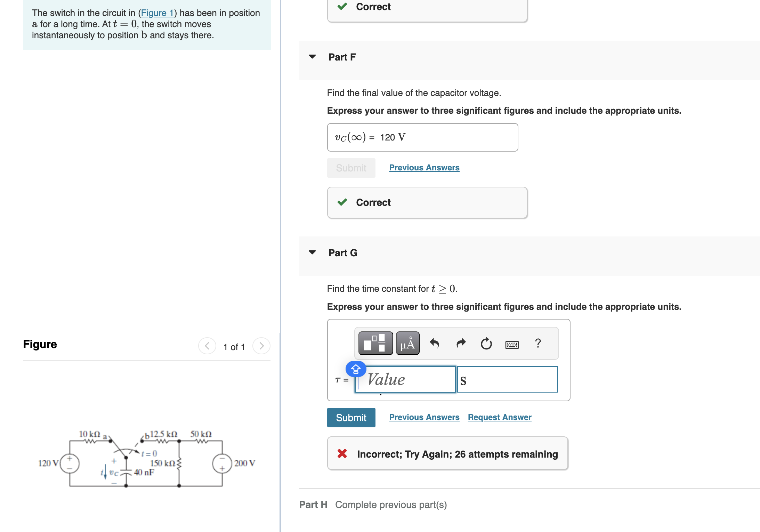Open keyboard shortcuts via keyboard icon

(x=512, y=344)
